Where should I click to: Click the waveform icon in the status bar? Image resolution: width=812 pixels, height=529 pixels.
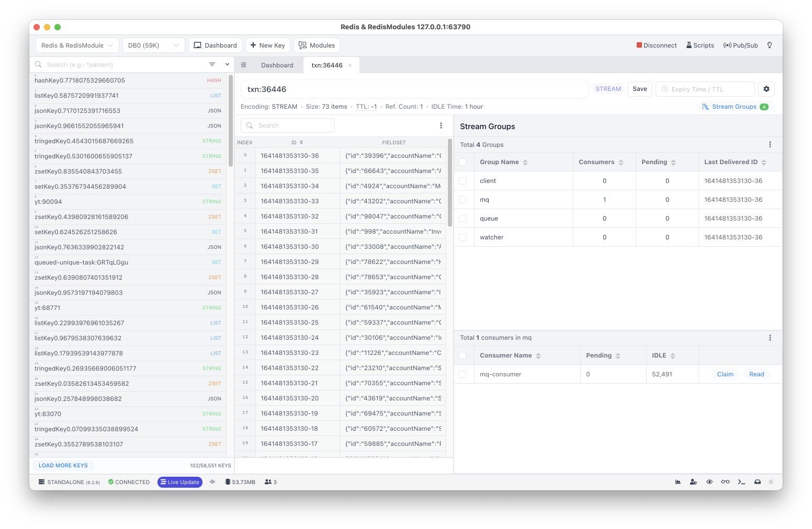(212, 482)
